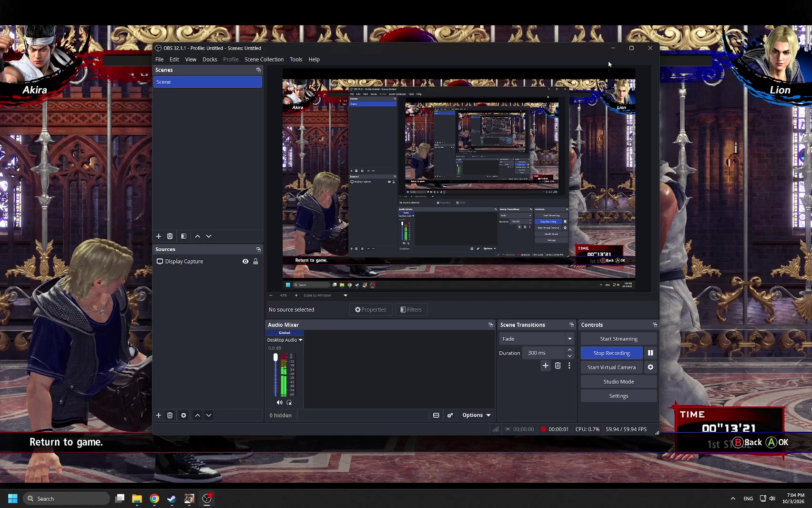This screenshot has width=812, height=508.
Task: Open OBS Settings from the Controls dock
Action: [x=619, y=396]
